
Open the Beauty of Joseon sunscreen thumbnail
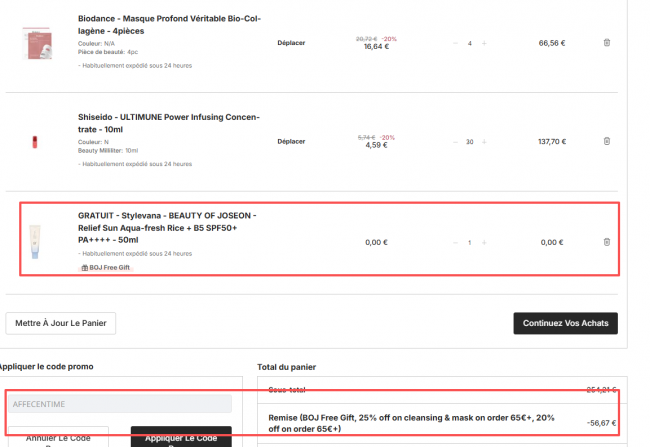coord(35,241)
